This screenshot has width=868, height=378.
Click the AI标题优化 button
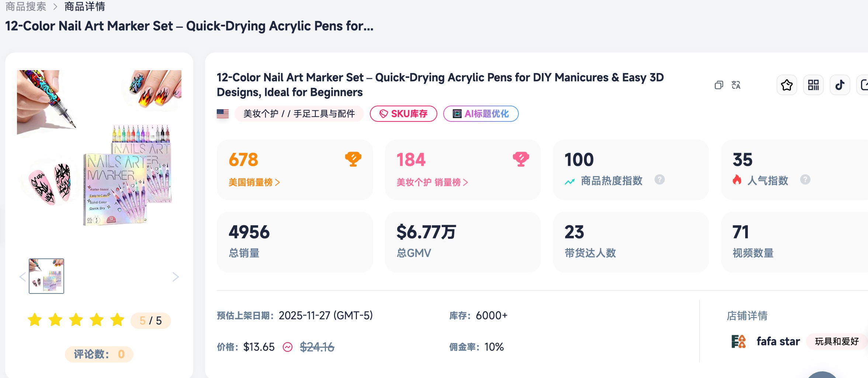(480, 114)
